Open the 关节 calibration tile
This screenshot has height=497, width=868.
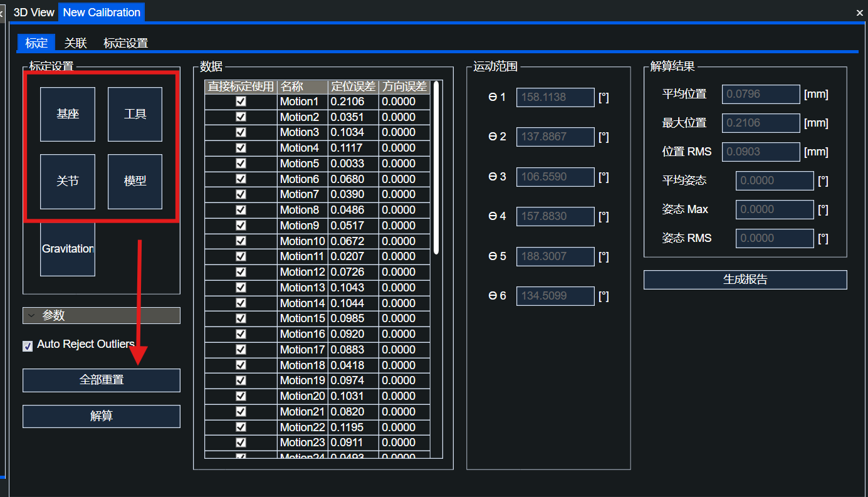(x=68, y=181)
